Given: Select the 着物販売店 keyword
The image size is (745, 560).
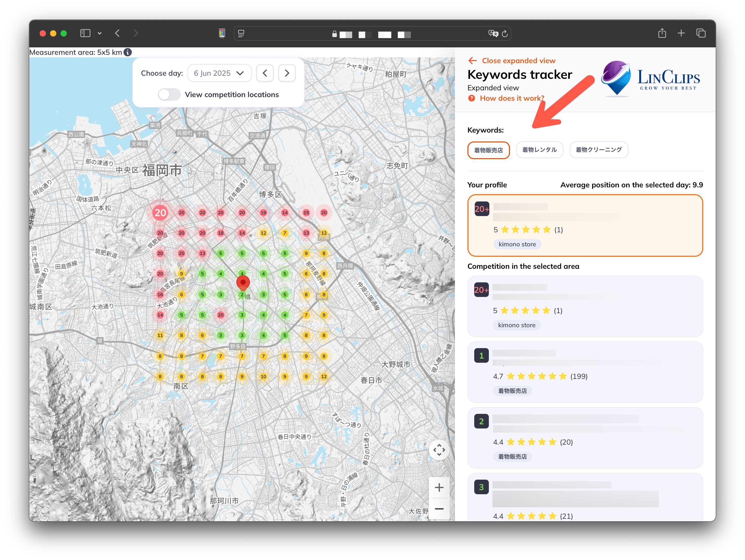Looking at the screenshot, I should click(488, 150).
